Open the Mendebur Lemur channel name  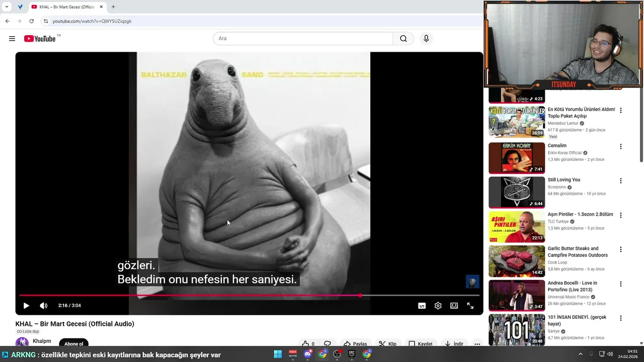coord(563,123)
